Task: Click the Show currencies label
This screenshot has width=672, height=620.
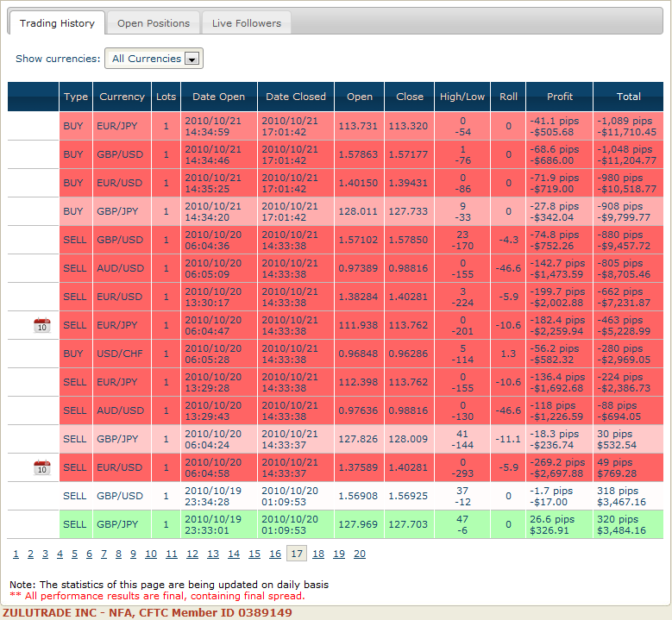Action: coord(58,59)
